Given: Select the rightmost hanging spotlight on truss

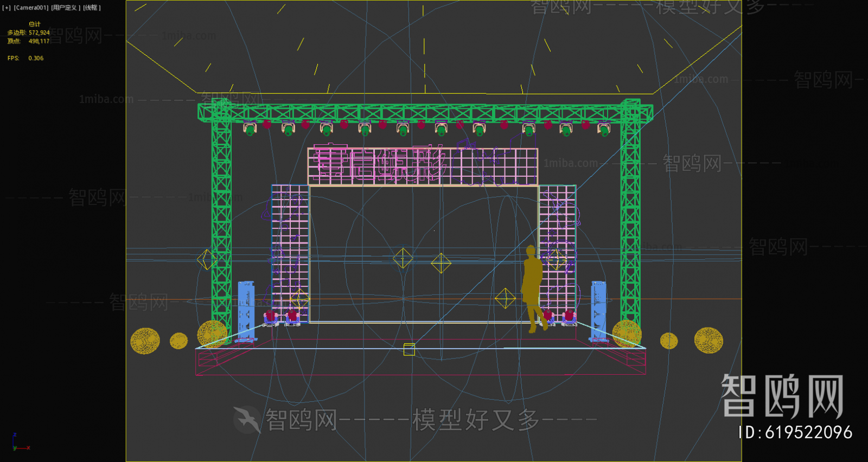Looking at the screenshot, I should (604, 130).
